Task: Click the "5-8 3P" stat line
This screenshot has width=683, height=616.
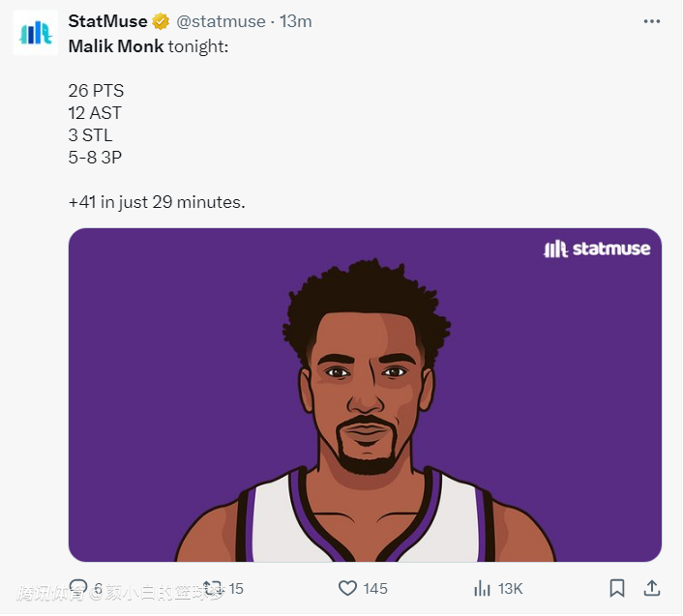Action: [94, 158]
